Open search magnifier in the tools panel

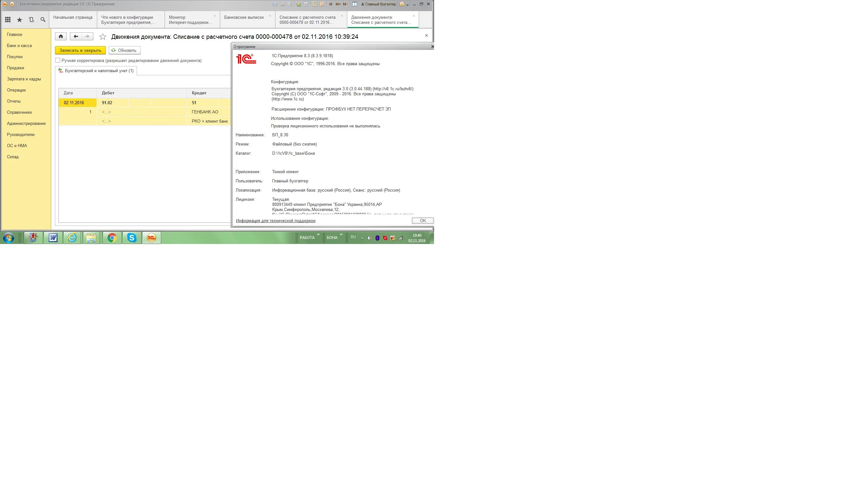(x=43, y=20)
